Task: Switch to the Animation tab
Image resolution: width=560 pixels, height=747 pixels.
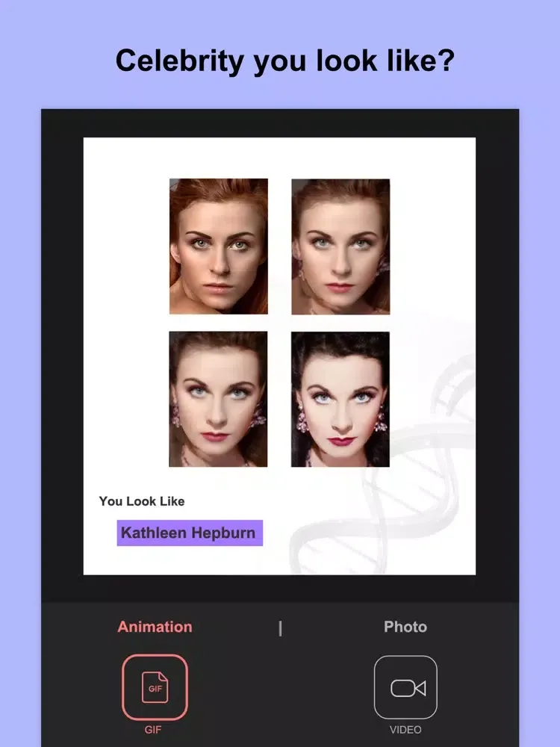Action: (x=155, y=627)
